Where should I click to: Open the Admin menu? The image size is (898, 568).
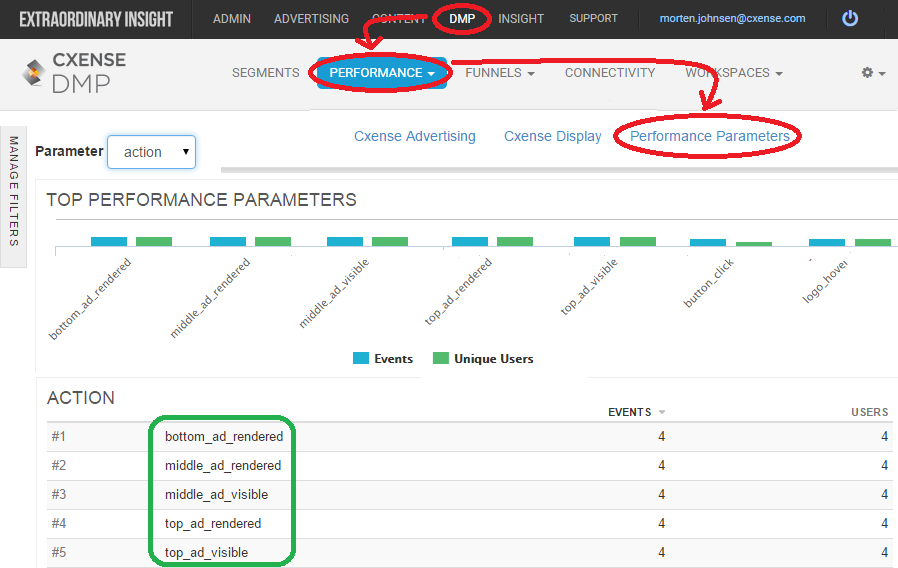point(232,19)
